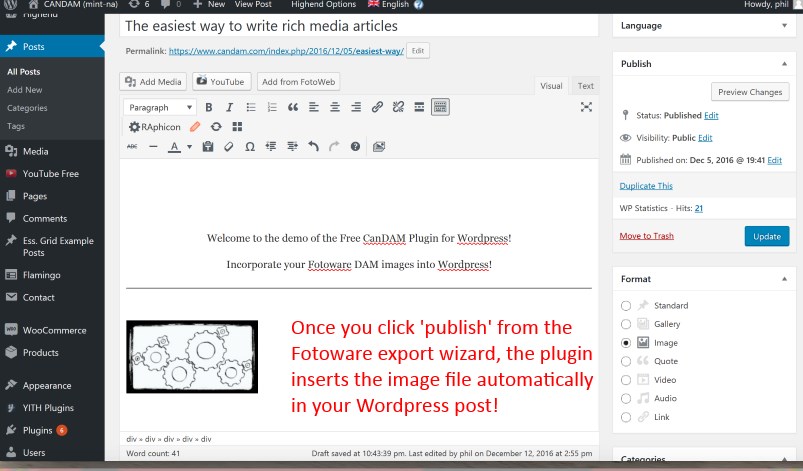Insert a numbered list
This screenshot has height=471, width=803.
272,107
